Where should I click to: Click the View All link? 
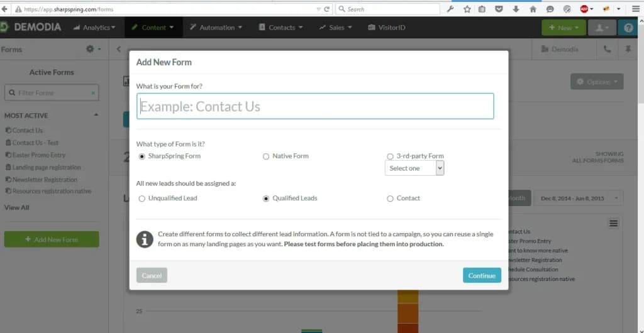click(x=16, y=207)
